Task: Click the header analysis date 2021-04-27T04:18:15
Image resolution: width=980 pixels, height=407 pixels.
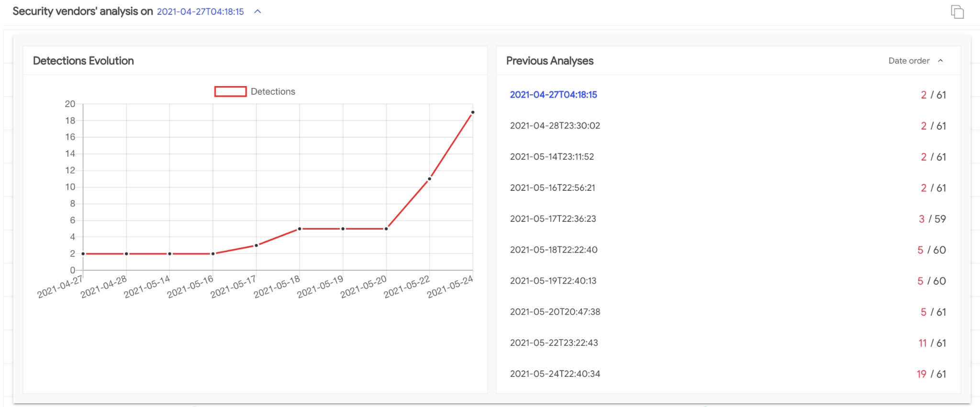Action: point(200,11)
